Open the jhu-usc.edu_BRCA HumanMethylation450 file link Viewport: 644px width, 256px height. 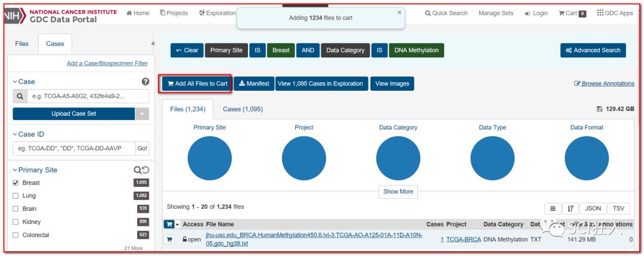pos(314,239)
